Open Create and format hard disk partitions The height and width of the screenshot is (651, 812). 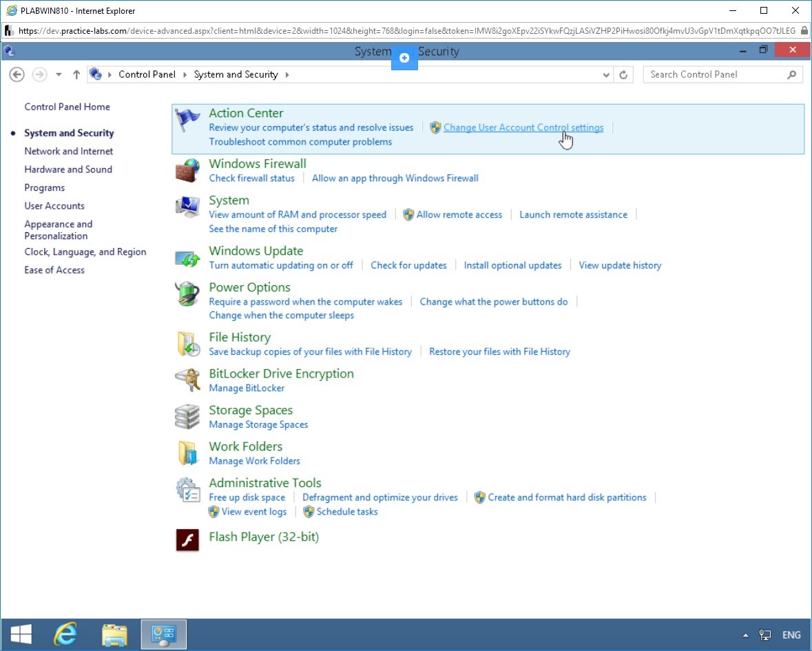click(x=567, y=497)
